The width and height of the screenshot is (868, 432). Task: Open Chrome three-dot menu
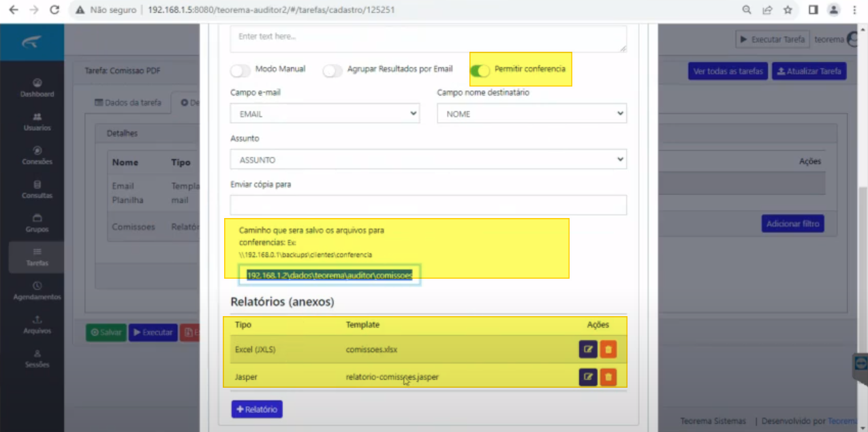854,10
